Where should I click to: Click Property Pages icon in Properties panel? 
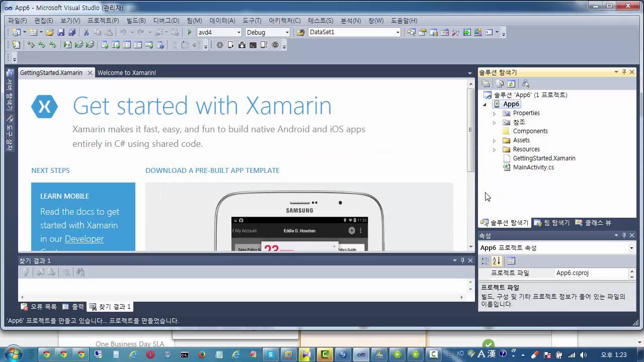[511, 260]
